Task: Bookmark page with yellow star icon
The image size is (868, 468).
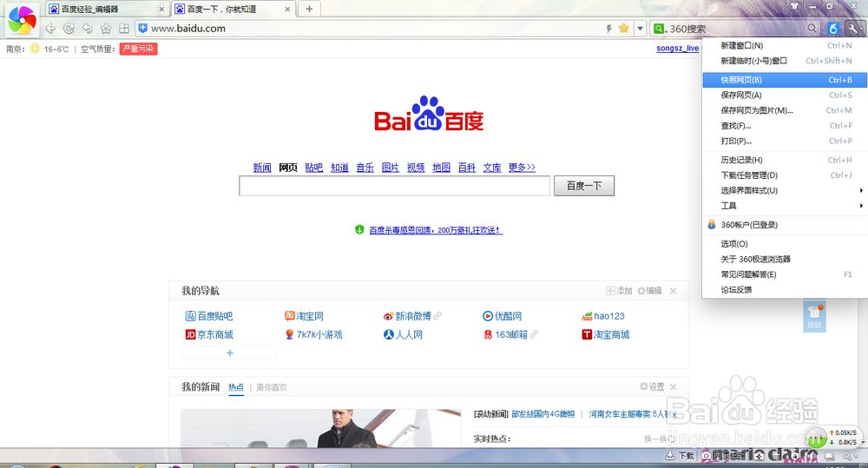Action: pyautogui.click(x=624, y=29)
